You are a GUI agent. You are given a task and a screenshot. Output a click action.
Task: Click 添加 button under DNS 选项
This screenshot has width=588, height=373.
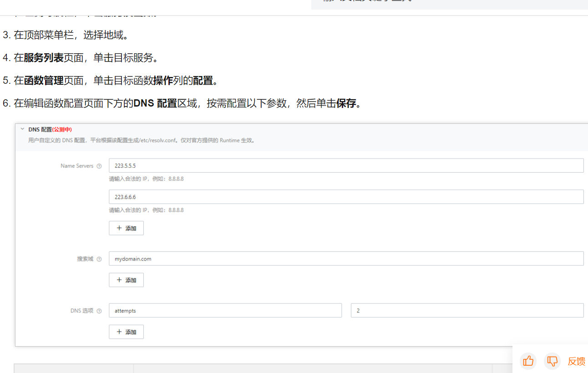point(126,332)
